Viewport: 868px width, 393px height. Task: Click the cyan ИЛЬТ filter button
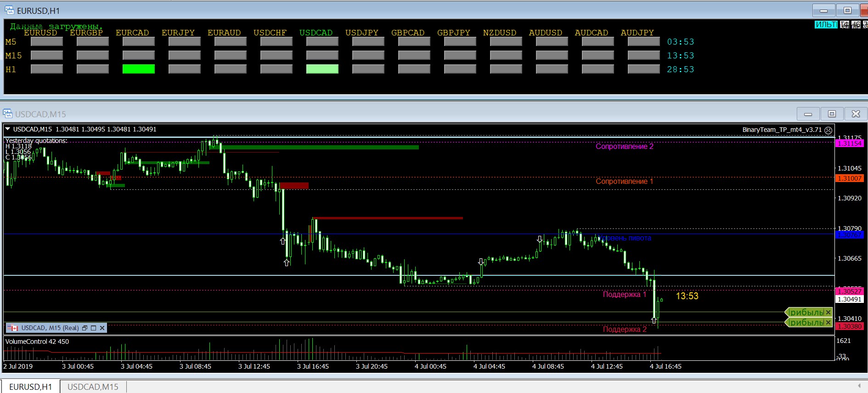826,25
